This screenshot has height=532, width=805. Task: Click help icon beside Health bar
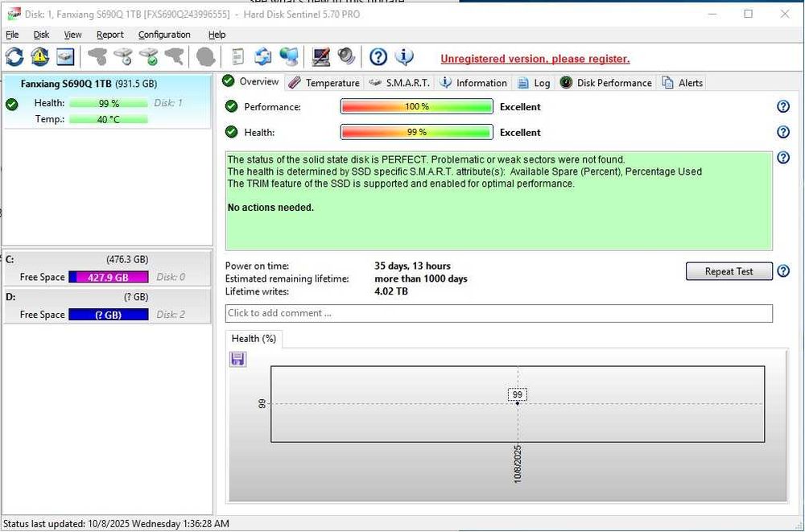[x=783, y=132]
